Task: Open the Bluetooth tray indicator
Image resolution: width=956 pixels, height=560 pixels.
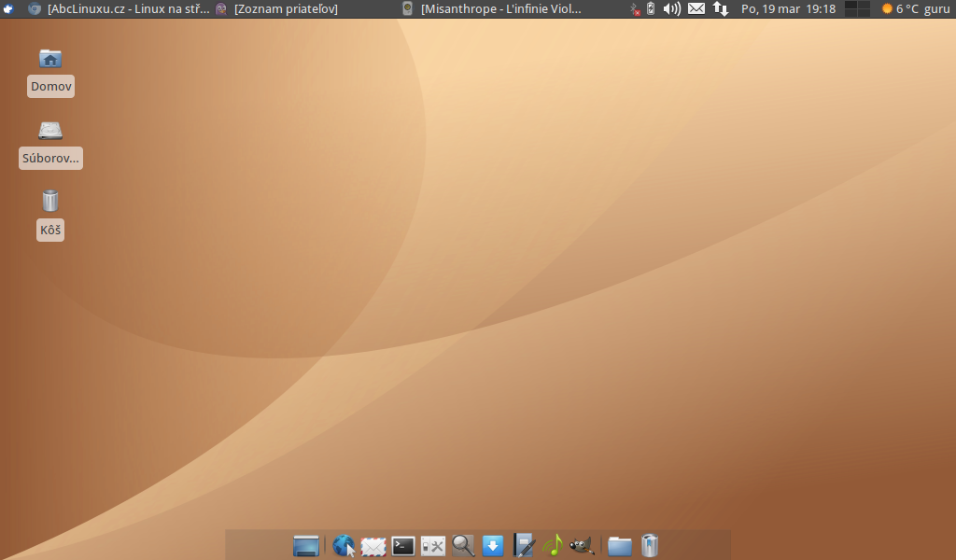Action: point(635,9)
